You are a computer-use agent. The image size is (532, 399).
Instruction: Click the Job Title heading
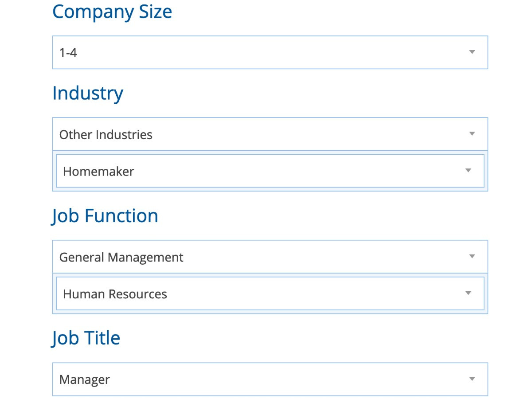(x=86, y=338)
